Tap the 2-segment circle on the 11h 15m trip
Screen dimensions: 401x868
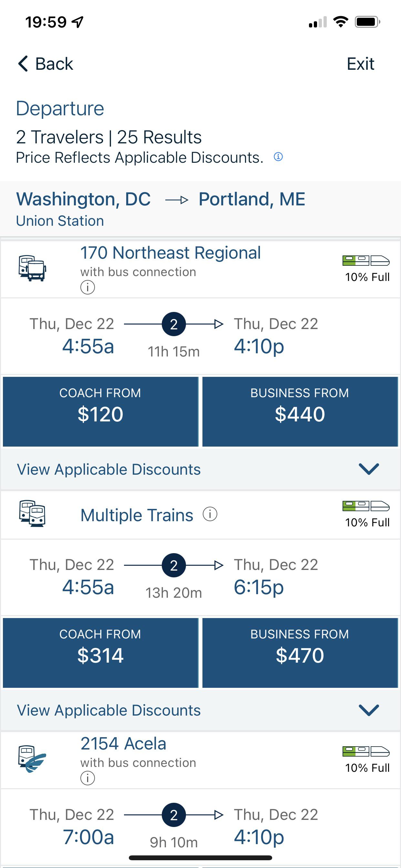point(174,324)
